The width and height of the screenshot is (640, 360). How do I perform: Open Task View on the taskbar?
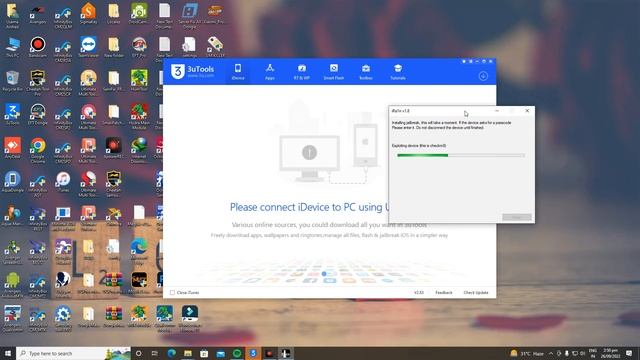click(x=155, y=353)
